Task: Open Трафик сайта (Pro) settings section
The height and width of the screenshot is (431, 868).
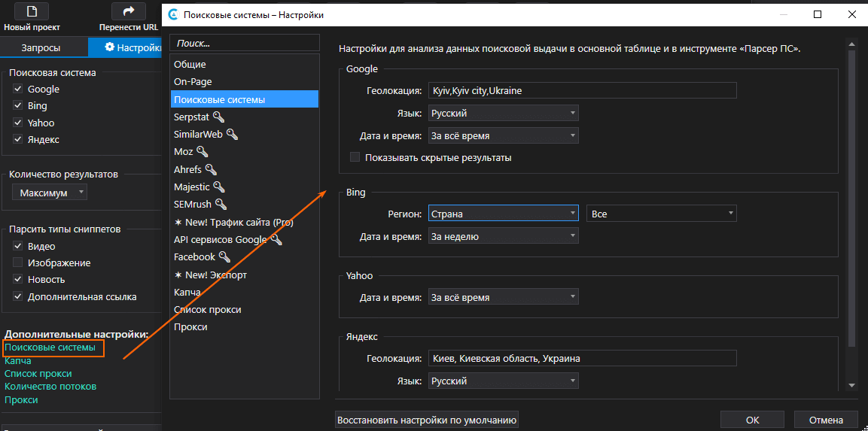Action: coord(245,222)
